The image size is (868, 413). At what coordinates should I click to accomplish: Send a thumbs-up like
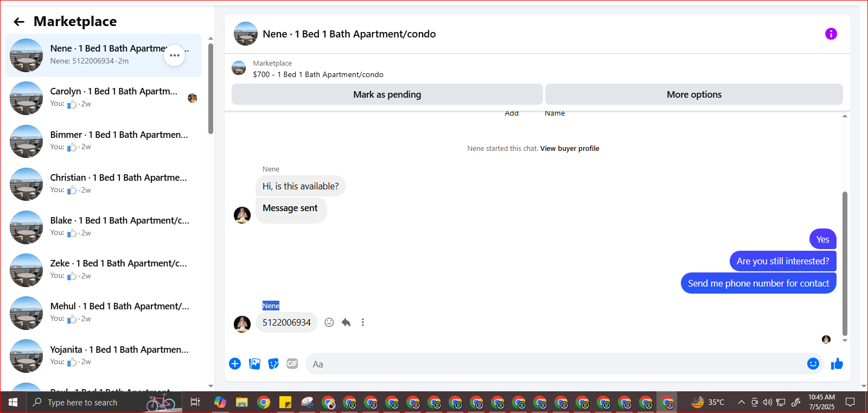[837, 364]
